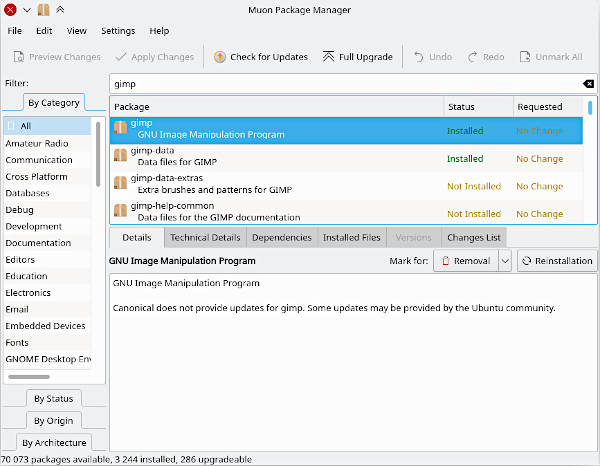Click the gimp-help-common package box icon
This screenshot has height=466, width=600.
coord(120,210)
